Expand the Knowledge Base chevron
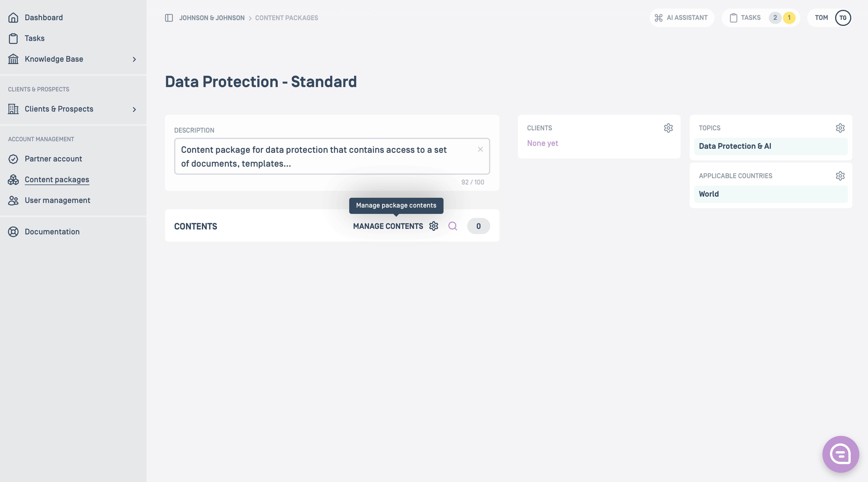The width and height of the screenshot is (868, 482). pos(134,59)
